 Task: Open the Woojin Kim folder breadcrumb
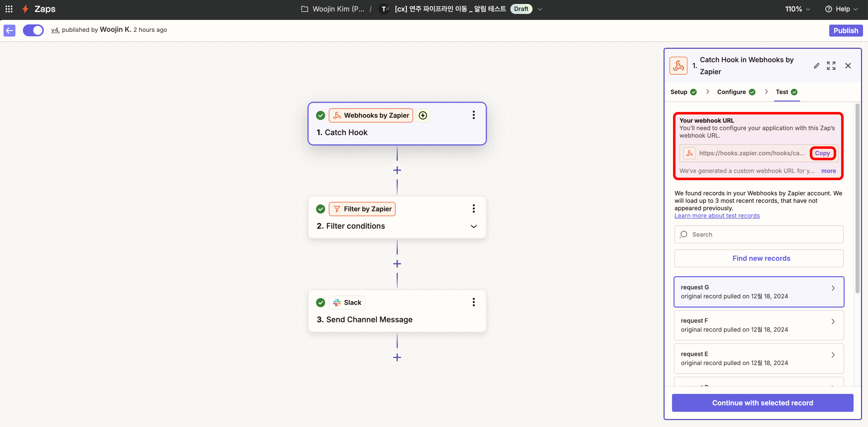point(338,9)
